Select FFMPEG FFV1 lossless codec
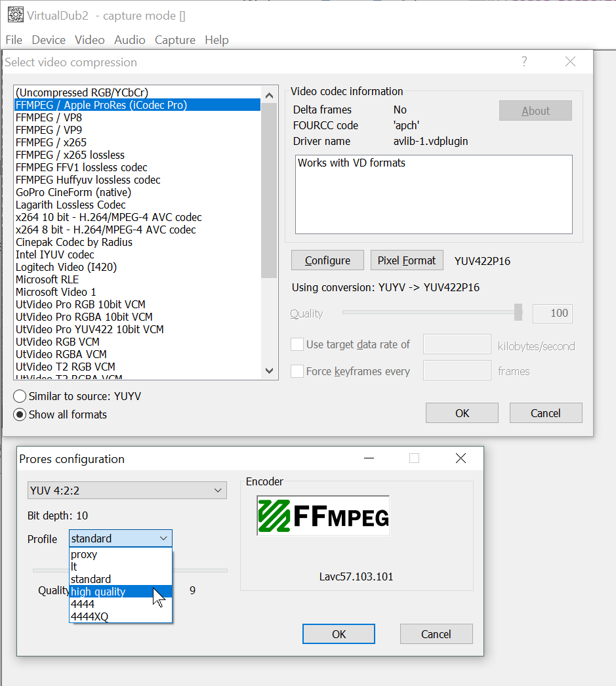The width and height of the screenshot is (616, 686). tap(137, 167)
